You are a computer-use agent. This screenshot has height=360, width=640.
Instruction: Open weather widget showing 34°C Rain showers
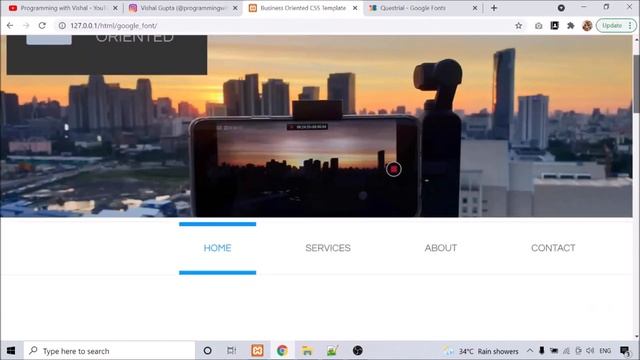tap(481, 351)
